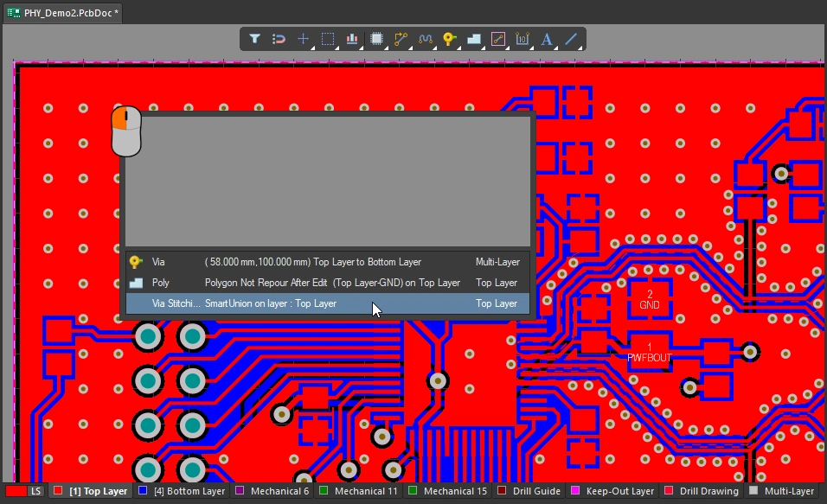This screenshot has width=827, height=504.
Task: Click the Place Polygon Plane icon
Action: [x=473, y=39]
